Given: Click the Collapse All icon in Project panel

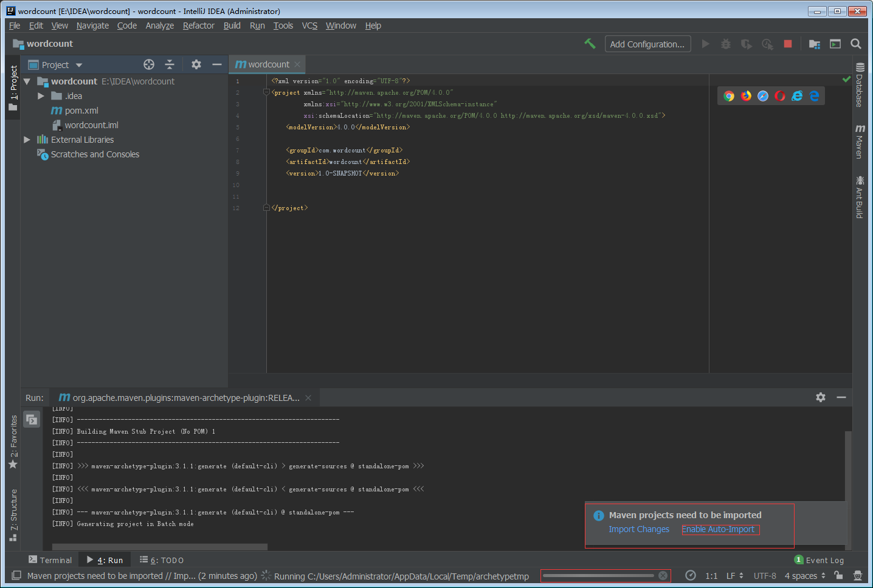Looking at the screenshot, I should tap(170, 64).
